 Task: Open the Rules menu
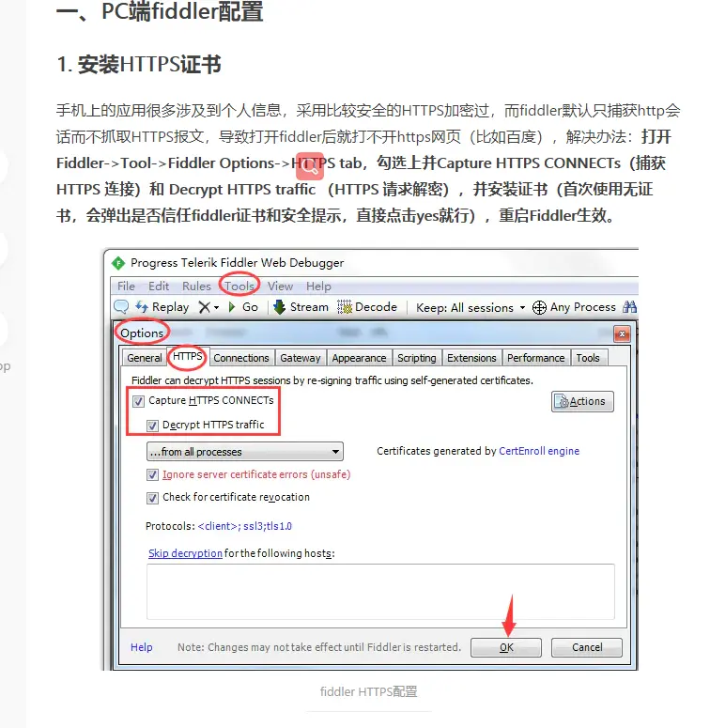[196, 286]
